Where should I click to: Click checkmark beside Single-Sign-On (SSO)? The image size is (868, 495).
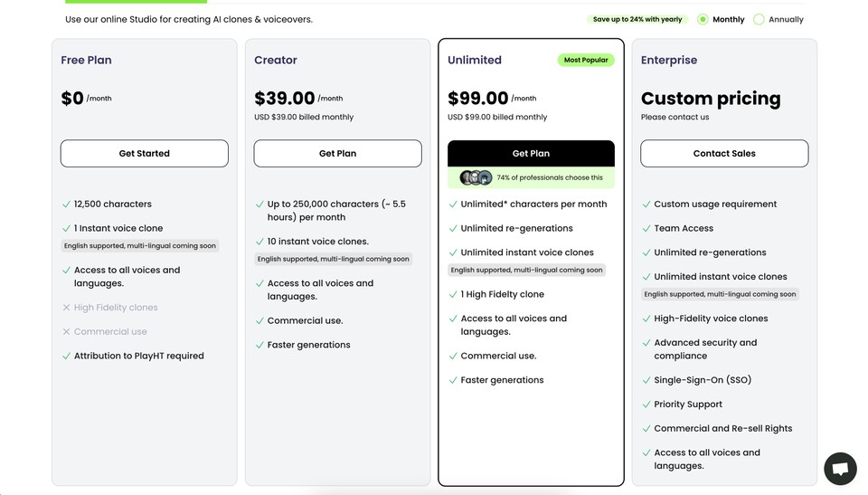(646, 380)
